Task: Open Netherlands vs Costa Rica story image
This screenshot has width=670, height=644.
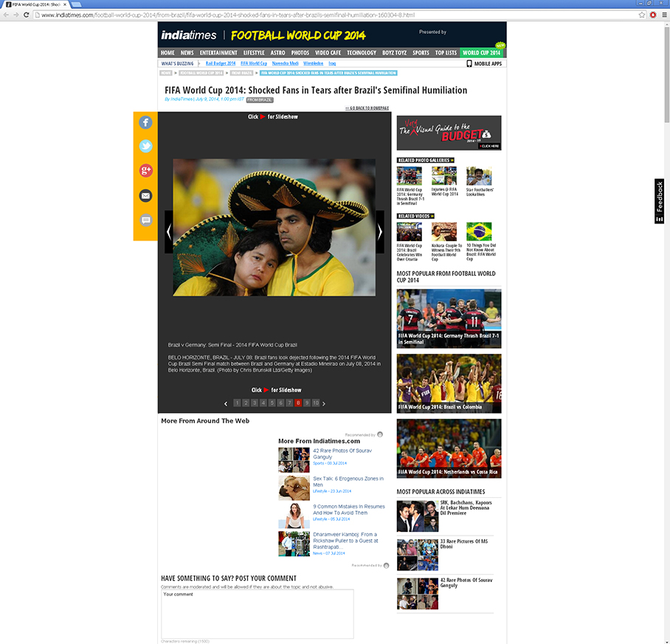Action: pyautogui.click(x=449, y=449)
